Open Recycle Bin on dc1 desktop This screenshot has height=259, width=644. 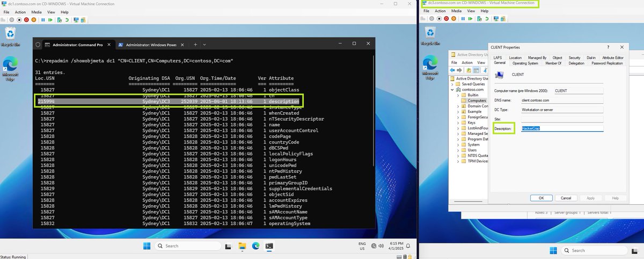click(10, 37)
